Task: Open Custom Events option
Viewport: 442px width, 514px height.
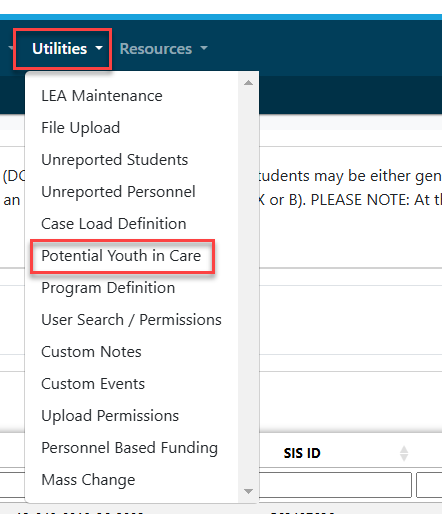Action: point(93,384)
